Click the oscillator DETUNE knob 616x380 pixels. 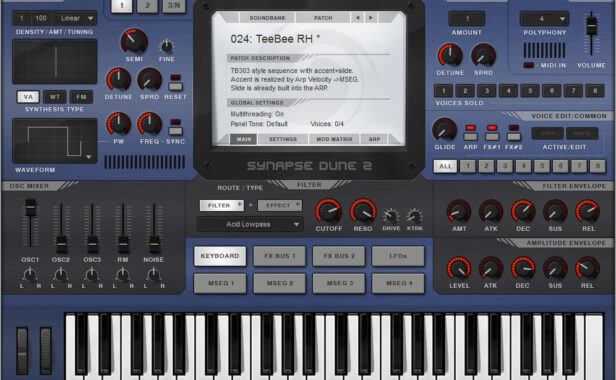point(118,79)
